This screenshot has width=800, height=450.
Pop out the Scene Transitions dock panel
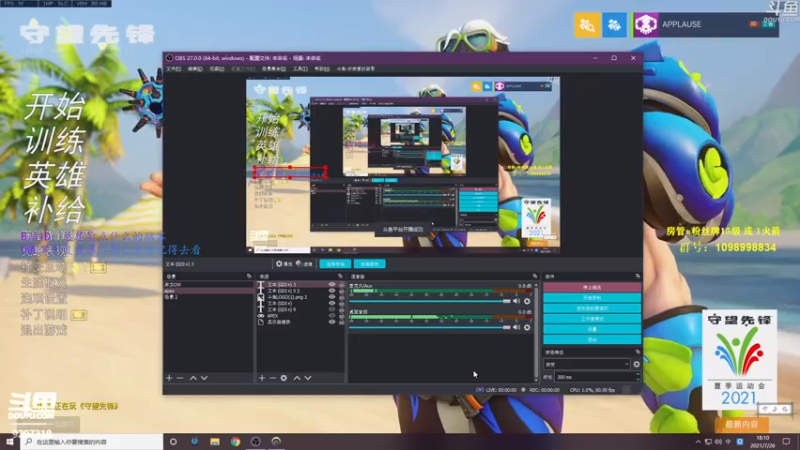tap(637, 352)
